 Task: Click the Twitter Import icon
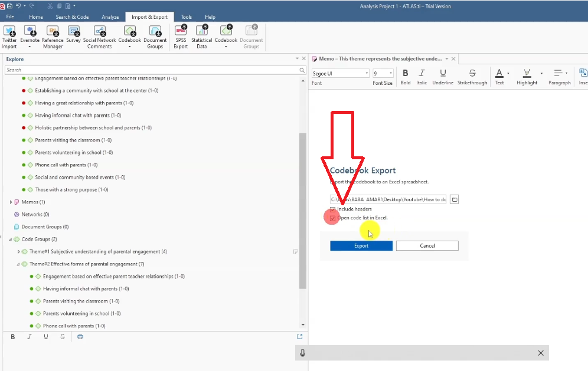point(10,31)
